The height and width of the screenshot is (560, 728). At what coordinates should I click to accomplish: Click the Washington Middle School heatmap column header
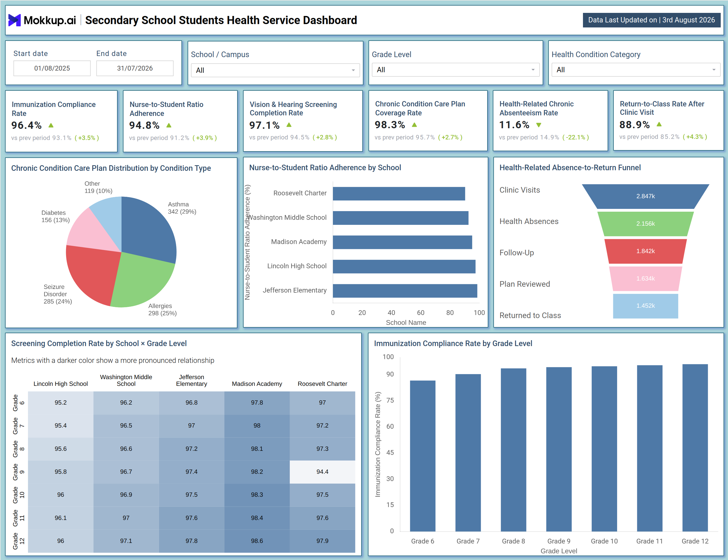(126, 380)
